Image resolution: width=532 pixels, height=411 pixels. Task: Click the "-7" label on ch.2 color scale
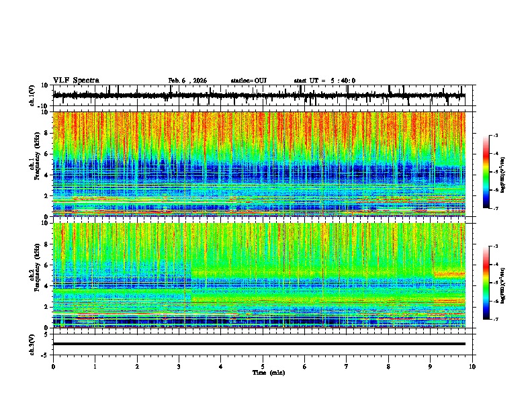[495, 319]
